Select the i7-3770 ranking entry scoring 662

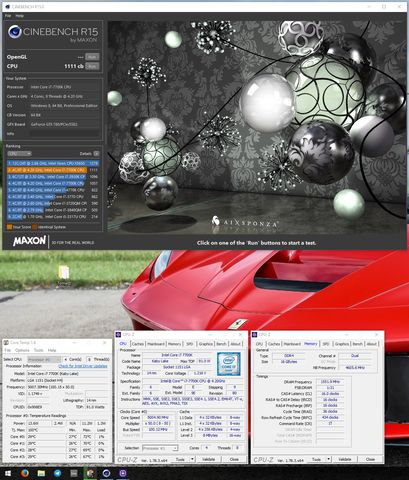53,197
